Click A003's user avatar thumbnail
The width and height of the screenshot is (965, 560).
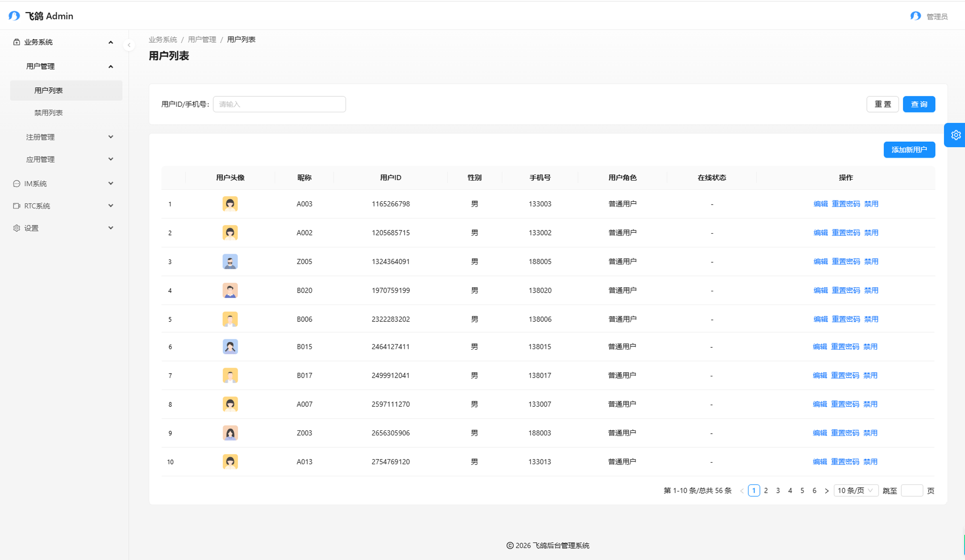[230, 204]
